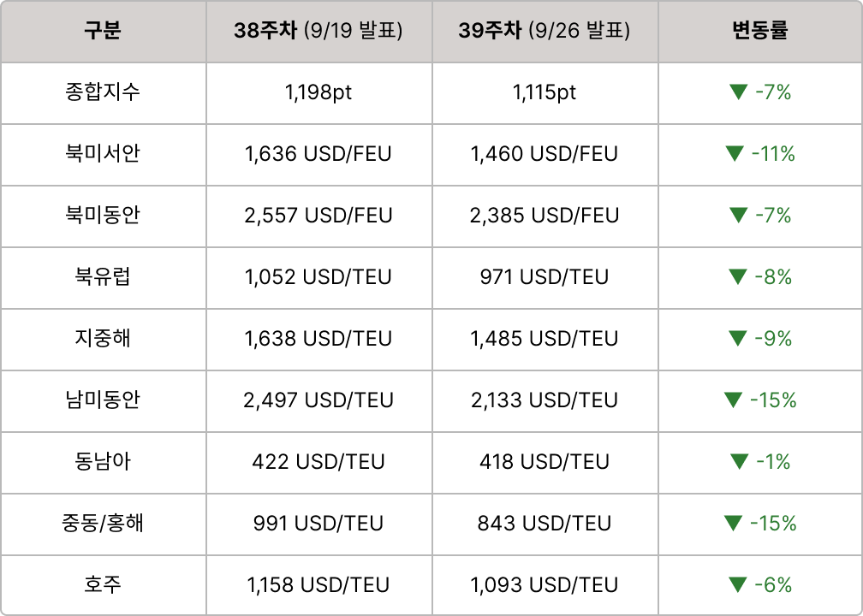Click the down triangle icon for 북미동안

pos(739,216)
